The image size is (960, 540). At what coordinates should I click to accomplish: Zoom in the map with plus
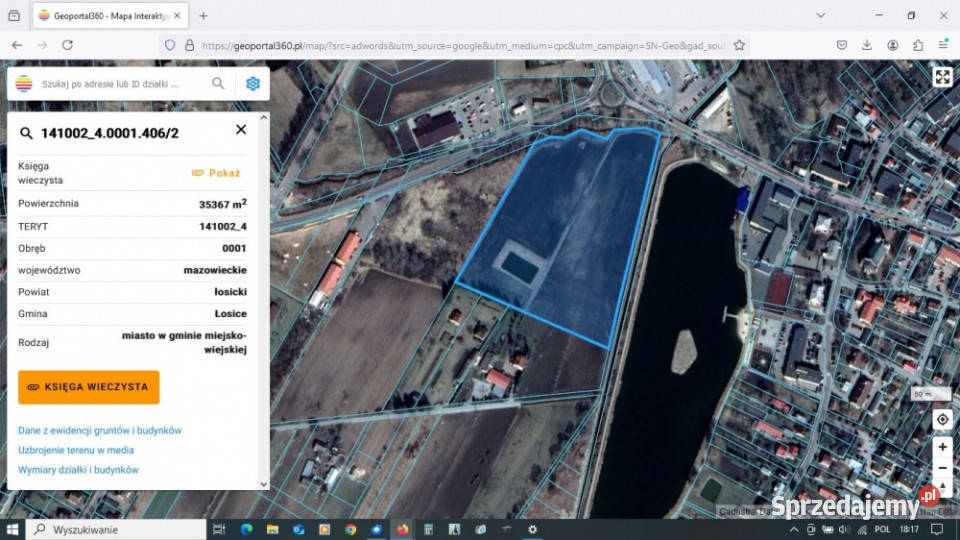pyautogui.click(x=942, y=447)
